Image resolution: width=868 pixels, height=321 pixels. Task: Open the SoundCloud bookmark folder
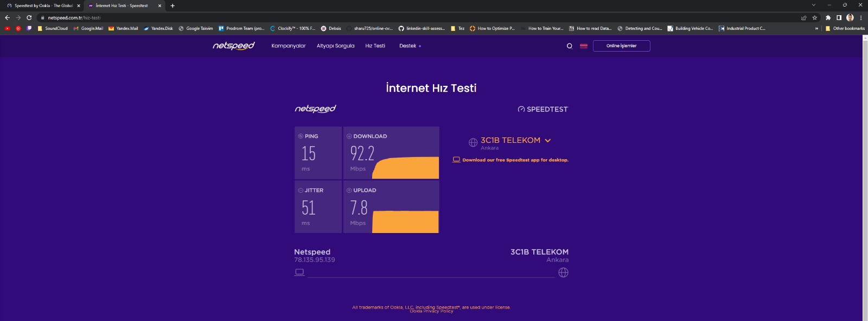pos(52,28)
